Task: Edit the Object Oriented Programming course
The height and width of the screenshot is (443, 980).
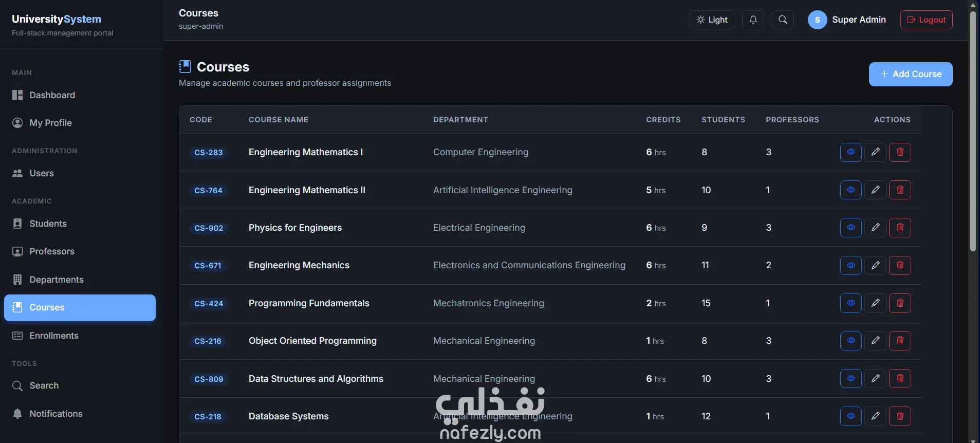Action: [875, 341]
